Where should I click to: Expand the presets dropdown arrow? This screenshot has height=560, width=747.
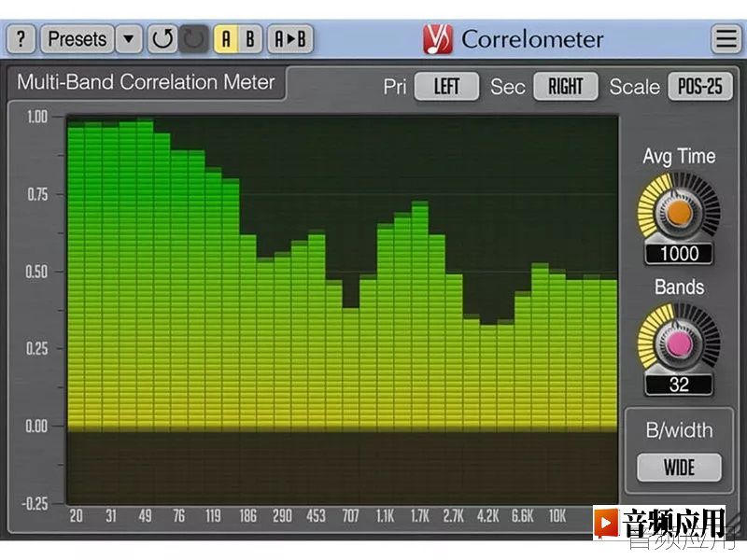pyautogui.click(x=129, y=38)
